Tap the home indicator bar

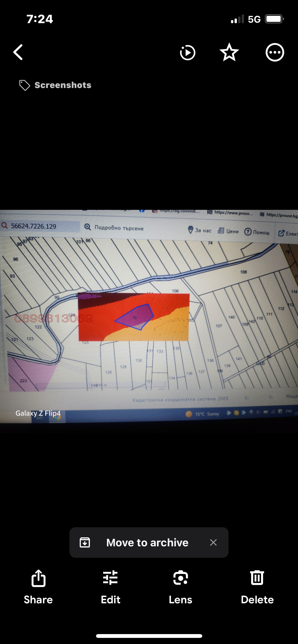149,636
